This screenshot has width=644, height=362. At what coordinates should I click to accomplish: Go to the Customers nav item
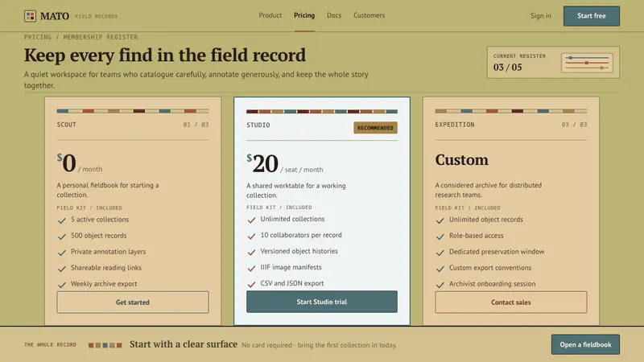point(369,15)
